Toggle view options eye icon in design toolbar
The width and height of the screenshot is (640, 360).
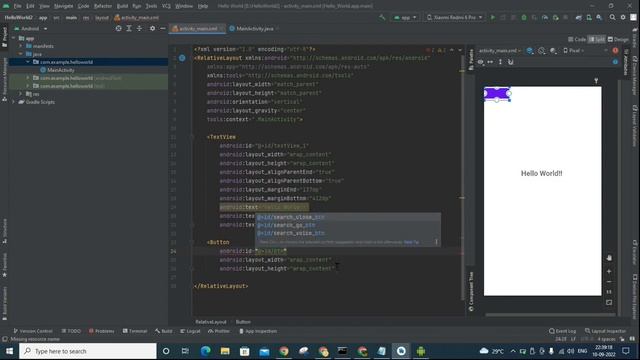point(480,62)
